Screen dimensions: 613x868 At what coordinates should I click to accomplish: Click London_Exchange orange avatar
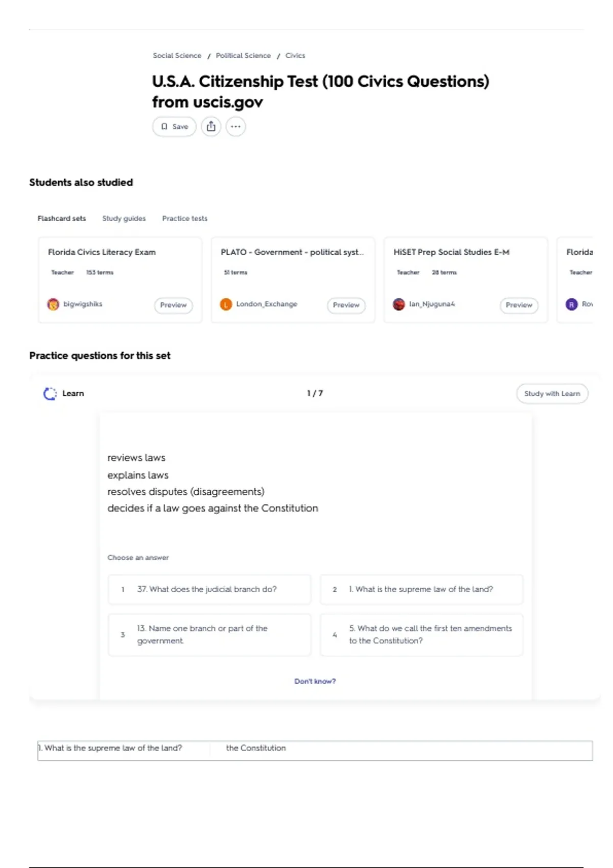226,304
